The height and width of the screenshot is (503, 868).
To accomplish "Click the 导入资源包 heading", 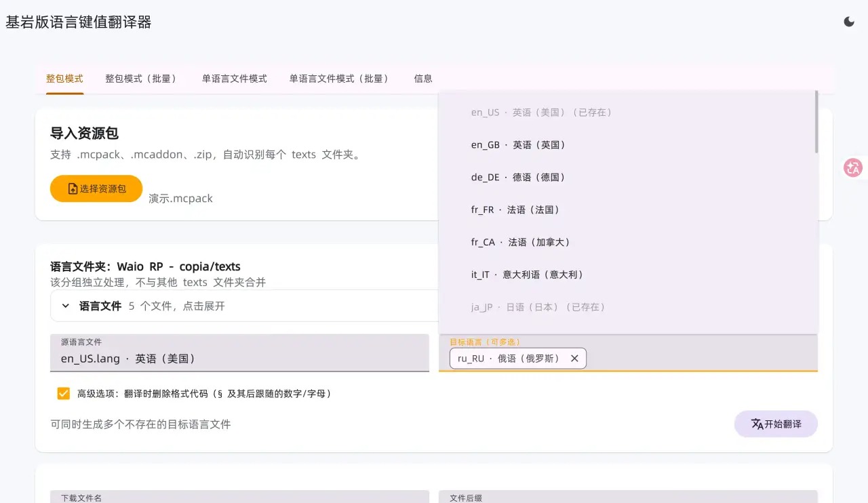I will click(x=85, y=134).
